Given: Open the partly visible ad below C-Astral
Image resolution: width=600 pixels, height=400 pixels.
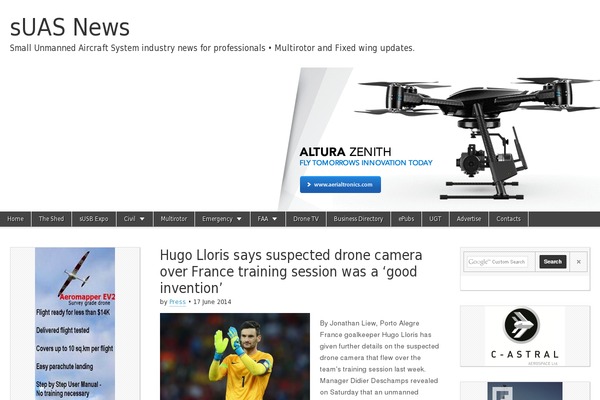Looking at the screenshot, I should tap(525, 391).
